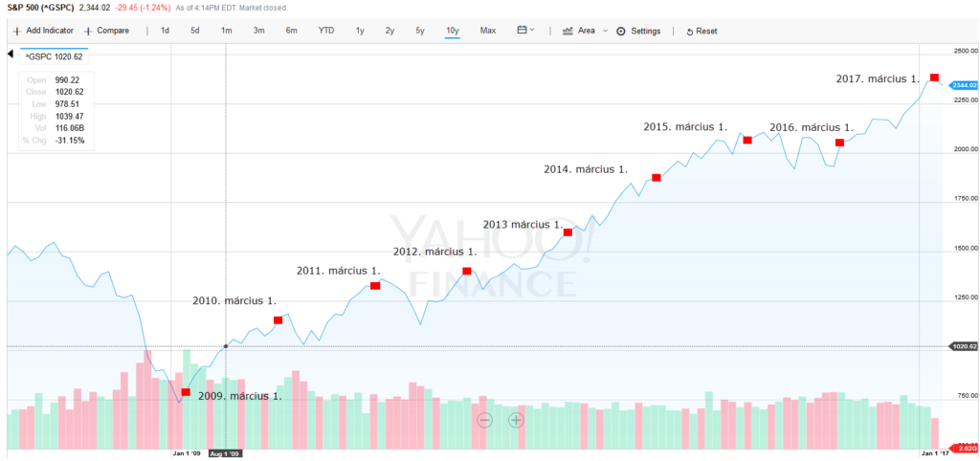Select the Max time range

pyautogui.click(x=488, y=31)
